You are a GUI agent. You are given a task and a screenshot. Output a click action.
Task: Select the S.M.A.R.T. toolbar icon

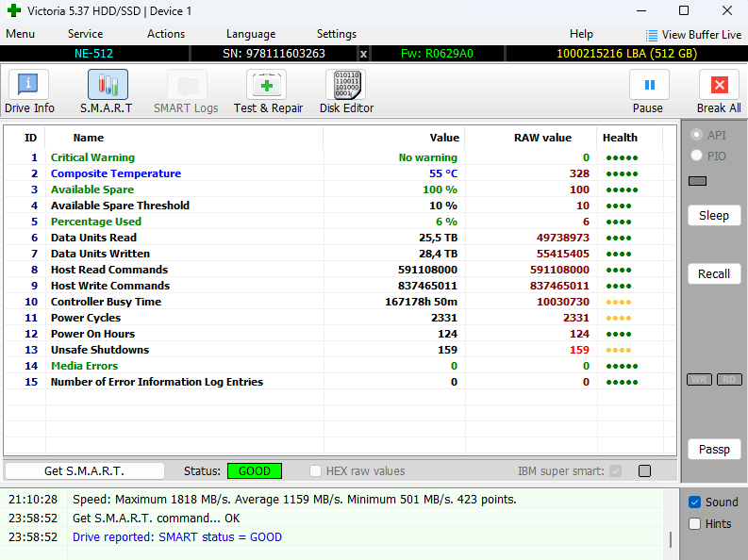pyautogui.click(x=107, y=85)
